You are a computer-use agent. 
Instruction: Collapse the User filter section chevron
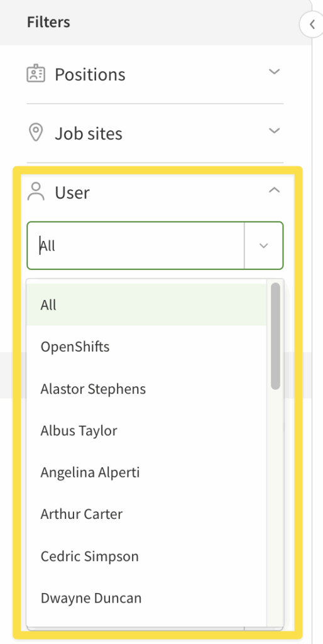click(x=274, y=190)
